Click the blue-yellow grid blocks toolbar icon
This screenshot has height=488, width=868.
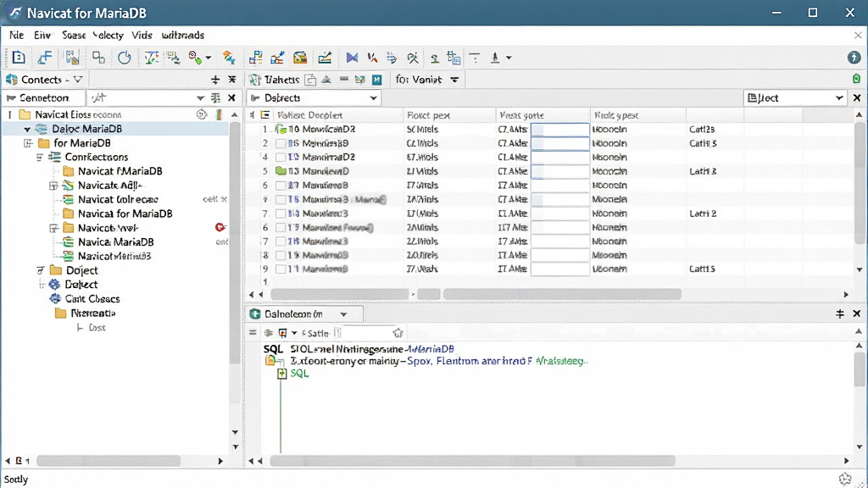click(255, 58)
